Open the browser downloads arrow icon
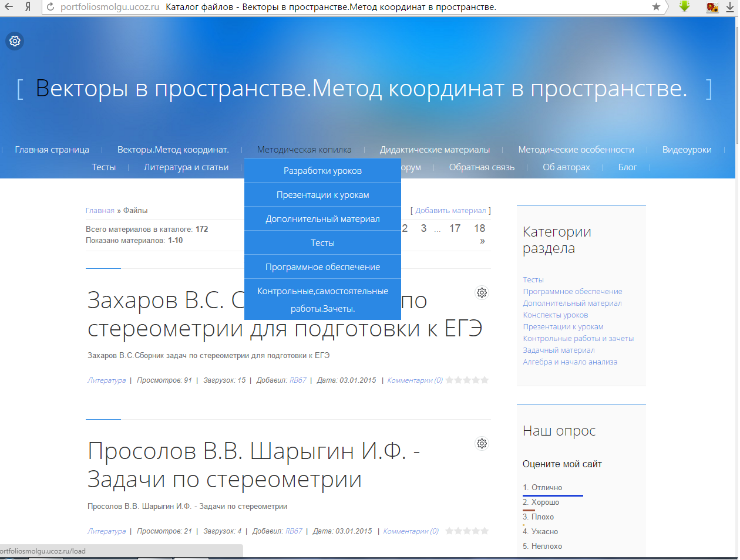 (x=730, y=7)
